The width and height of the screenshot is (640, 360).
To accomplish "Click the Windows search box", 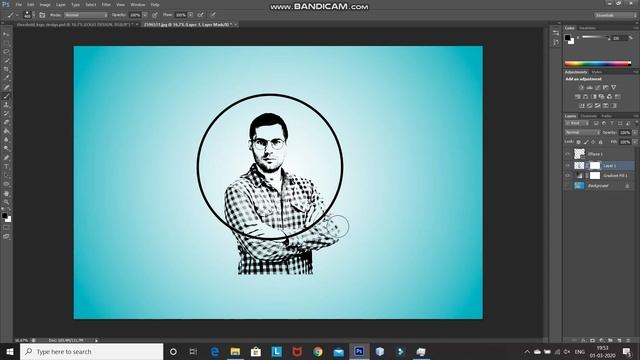I will (x=91, y=351).
